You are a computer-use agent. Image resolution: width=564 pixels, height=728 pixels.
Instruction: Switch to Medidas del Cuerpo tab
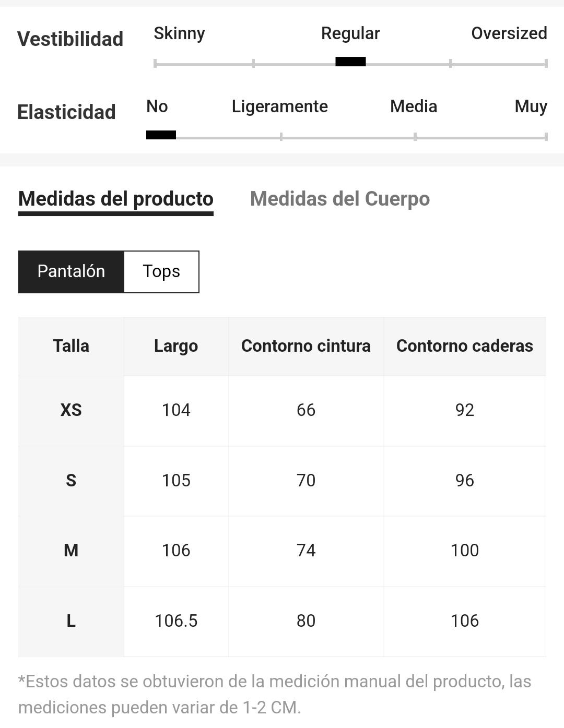click(x=340, y=199)
